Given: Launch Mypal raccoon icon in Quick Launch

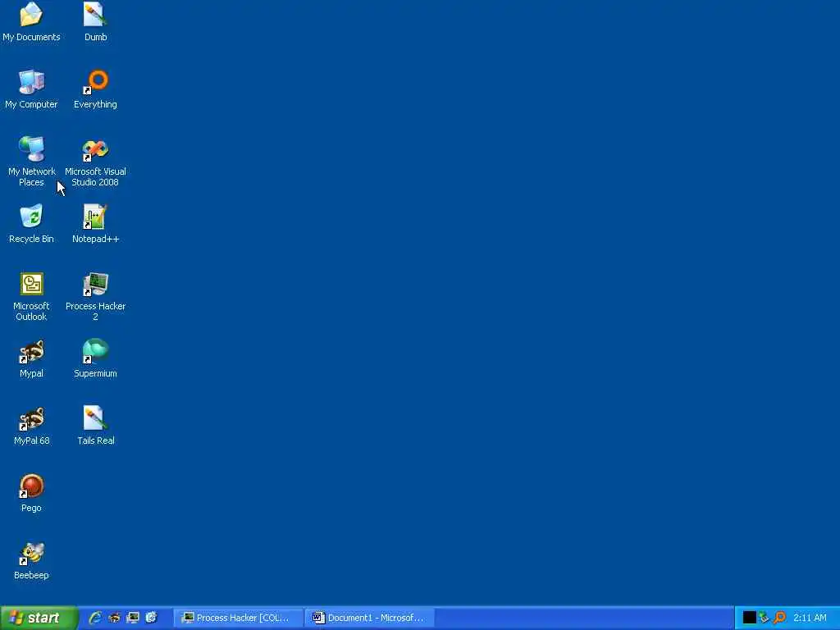Looking at the screenshot, I should pyautogui.click(x=114, y=618).
